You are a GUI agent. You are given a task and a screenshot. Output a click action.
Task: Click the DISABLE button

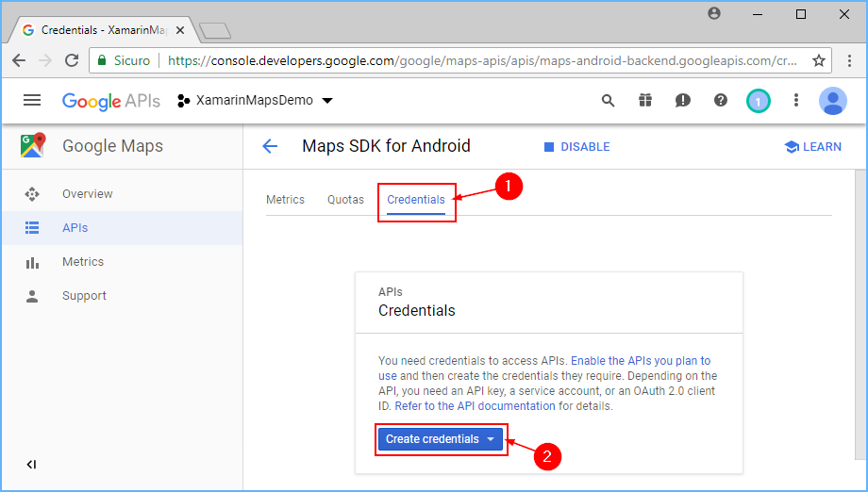pyautogui.click(x=576, y=146)
